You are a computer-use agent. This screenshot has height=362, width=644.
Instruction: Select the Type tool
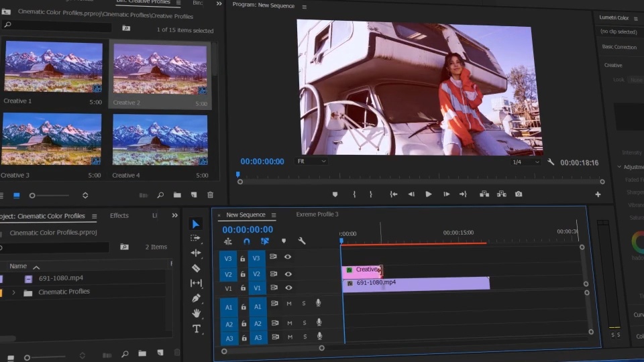coord(197,328)
